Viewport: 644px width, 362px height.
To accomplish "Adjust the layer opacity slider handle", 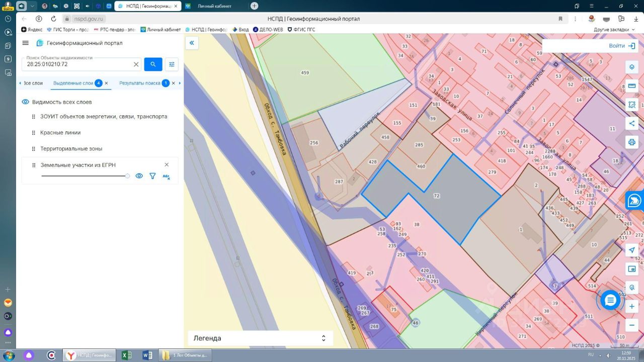I will 127,176.
